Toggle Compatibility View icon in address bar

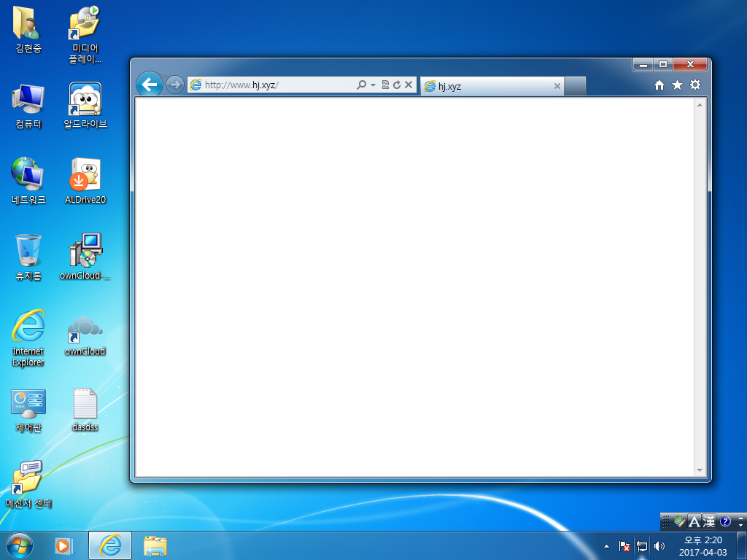coord(385,85)
